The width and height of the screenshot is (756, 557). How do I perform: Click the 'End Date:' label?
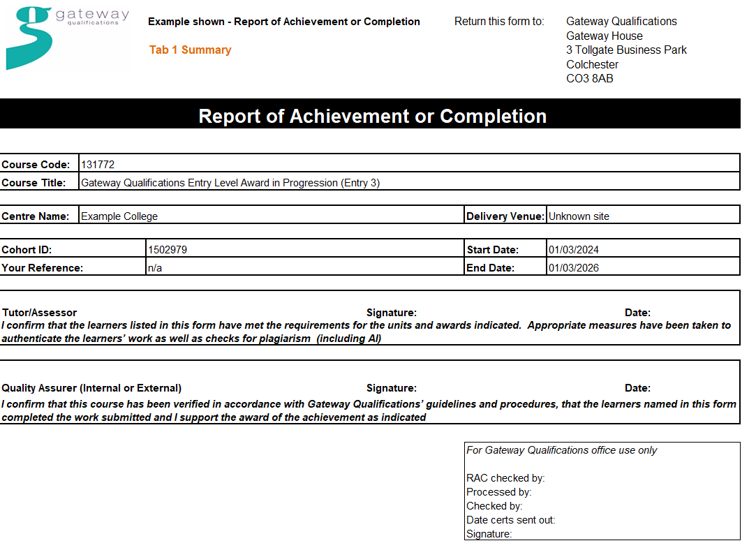(x=490, y=268)
